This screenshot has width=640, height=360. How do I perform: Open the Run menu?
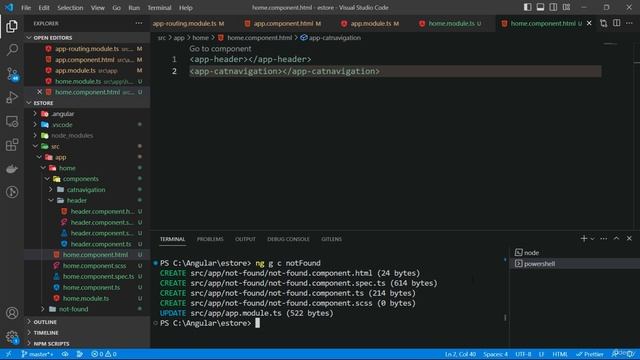[134, 7]
